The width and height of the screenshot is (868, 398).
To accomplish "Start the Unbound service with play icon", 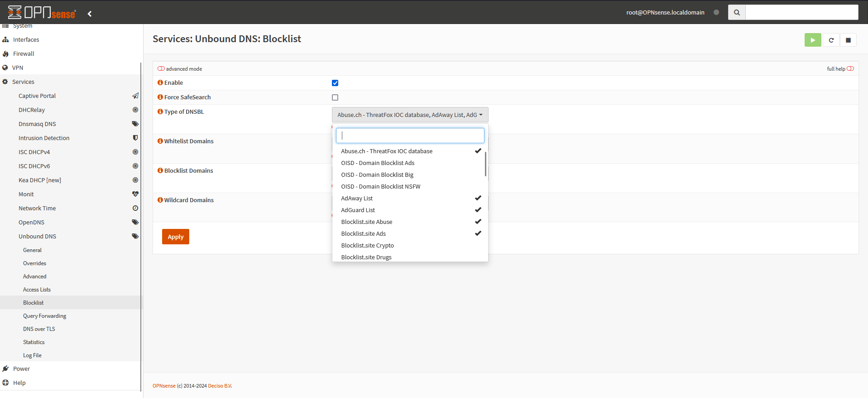I will [x=812, y=40].
